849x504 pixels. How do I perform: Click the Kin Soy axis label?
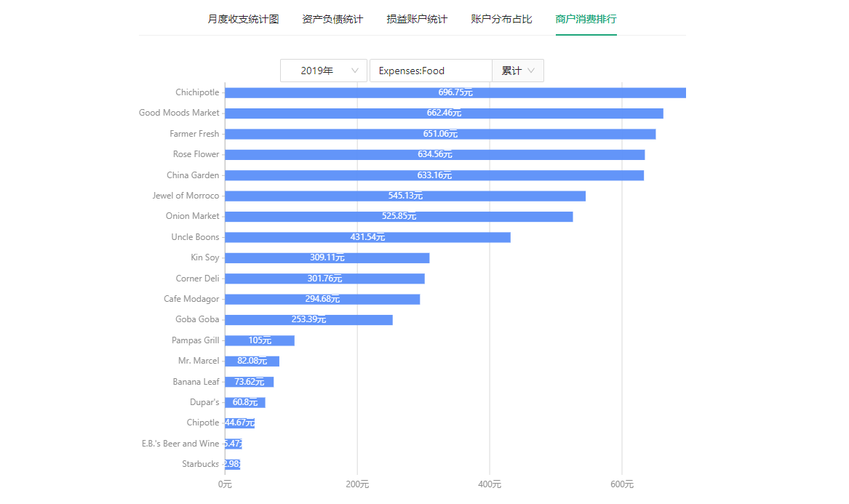204,257
